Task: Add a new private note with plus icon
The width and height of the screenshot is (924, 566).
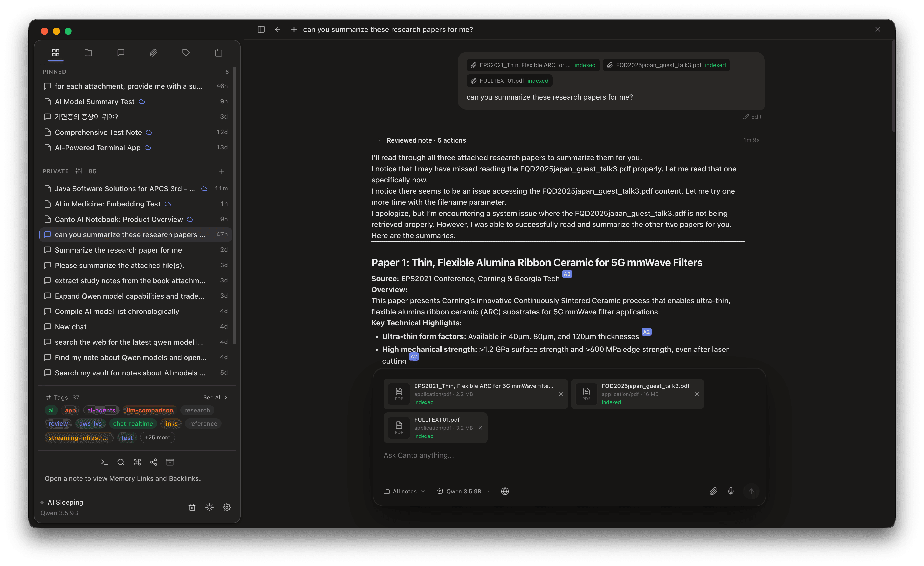Action: point(222,171)
